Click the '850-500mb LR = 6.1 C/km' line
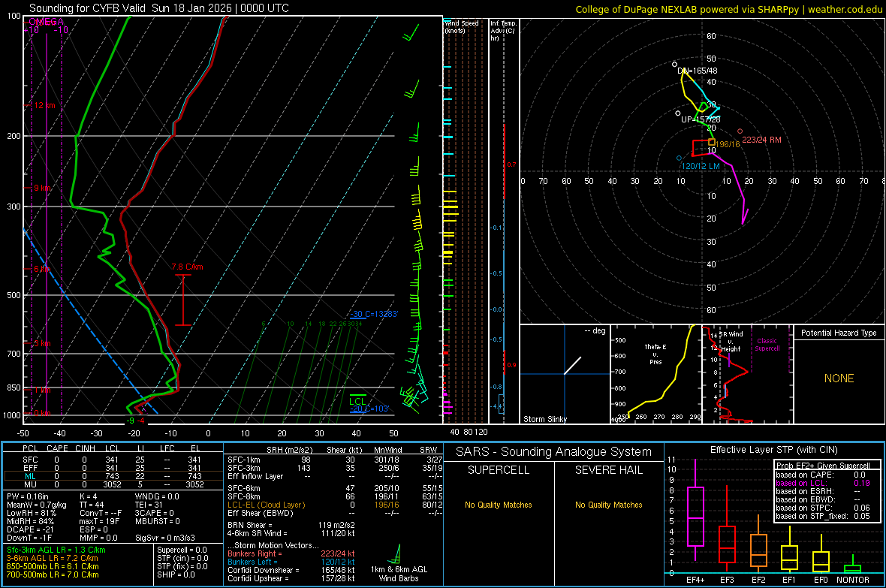Screen dimensions: 886x588 coord(53,566)
